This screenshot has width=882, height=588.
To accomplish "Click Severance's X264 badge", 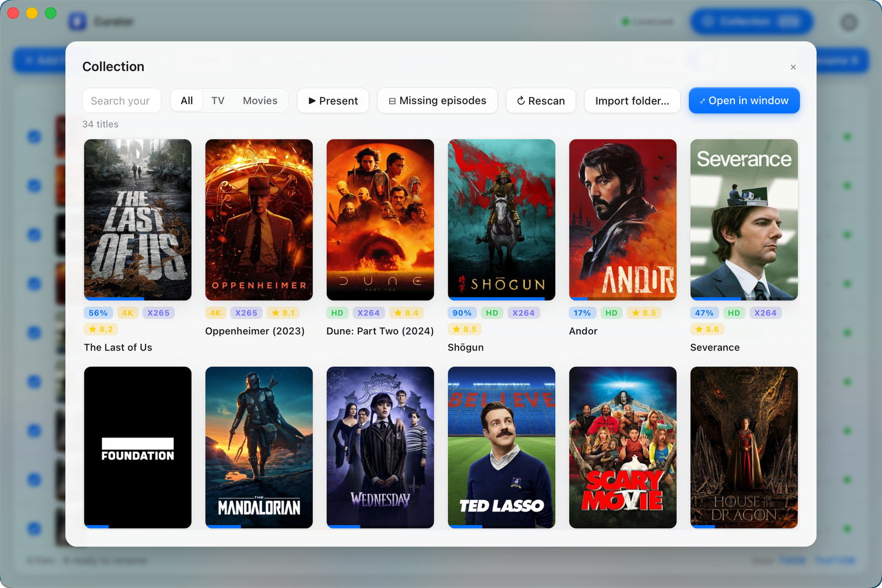I will (x=766, y=313).
